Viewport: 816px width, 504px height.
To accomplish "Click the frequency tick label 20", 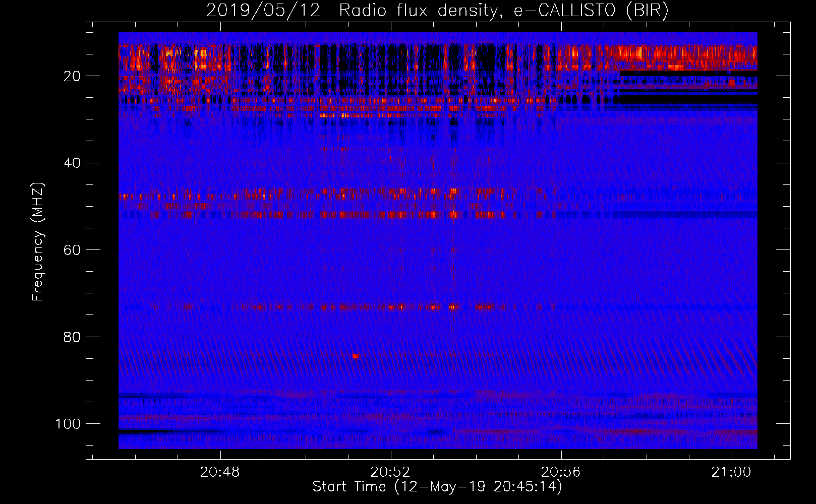I will pyautogui.click(x=72, y=76).
